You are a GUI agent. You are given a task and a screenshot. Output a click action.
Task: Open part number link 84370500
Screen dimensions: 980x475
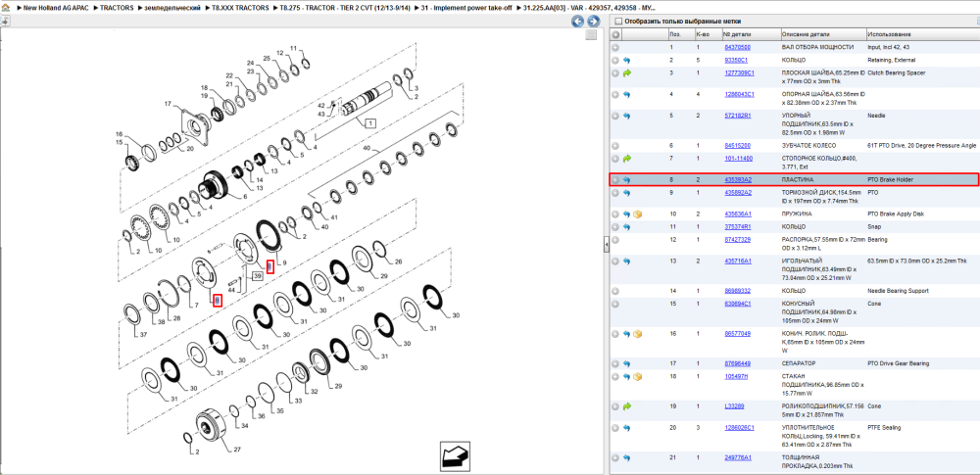(x=738, y=47)
